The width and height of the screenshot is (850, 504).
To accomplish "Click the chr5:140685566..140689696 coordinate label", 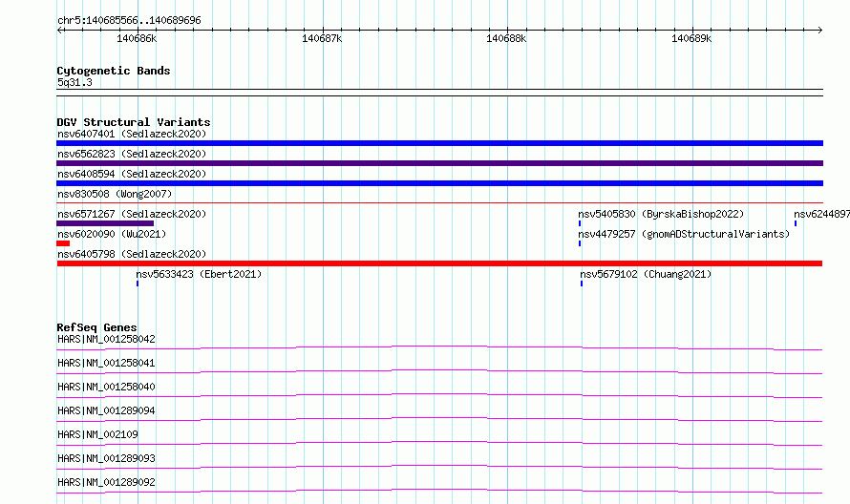I will pyautogui.click(x=129, y=20).
